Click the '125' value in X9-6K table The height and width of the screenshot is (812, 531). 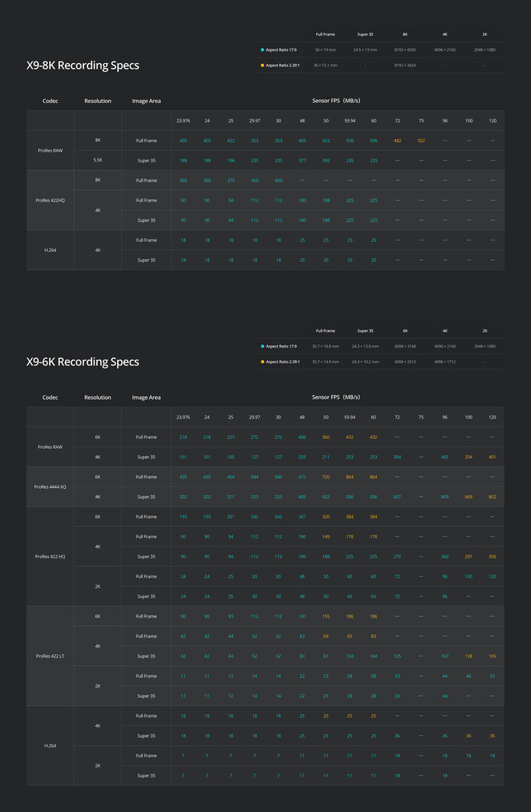click(397, 656)
